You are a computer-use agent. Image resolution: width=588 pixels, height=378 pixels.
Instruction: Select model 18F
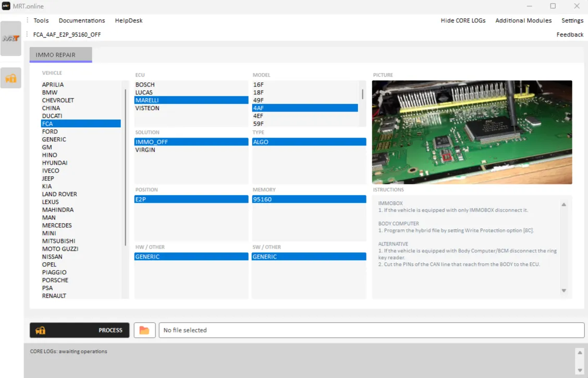coord(305,93)
